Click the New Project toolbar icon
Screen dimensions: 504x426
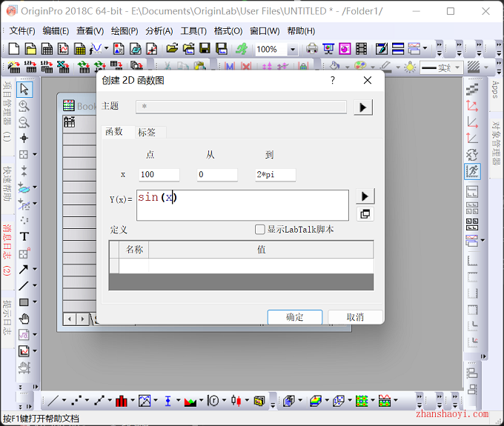click(x=13, y=49)
